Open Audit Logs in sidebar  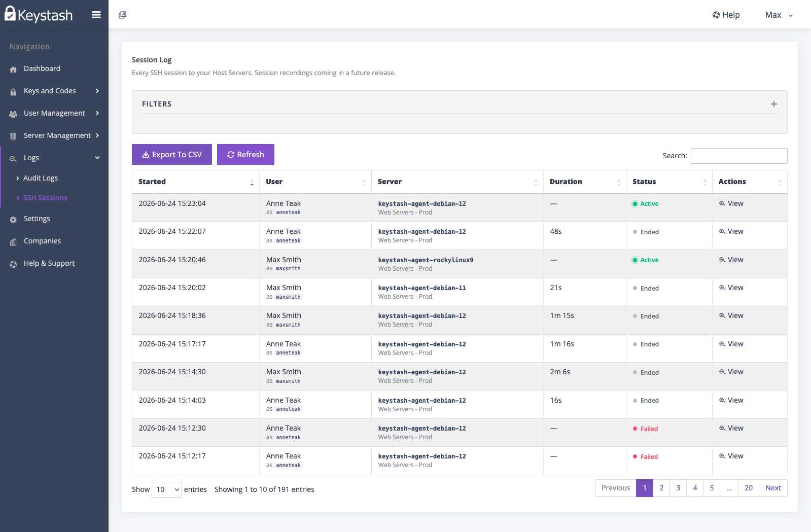pyautogui.click(x=41, y=178)
